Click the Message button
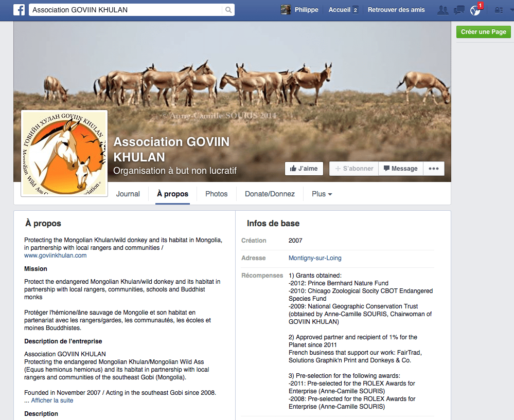This screenshot has height=420, width=514. pos(400,169)
